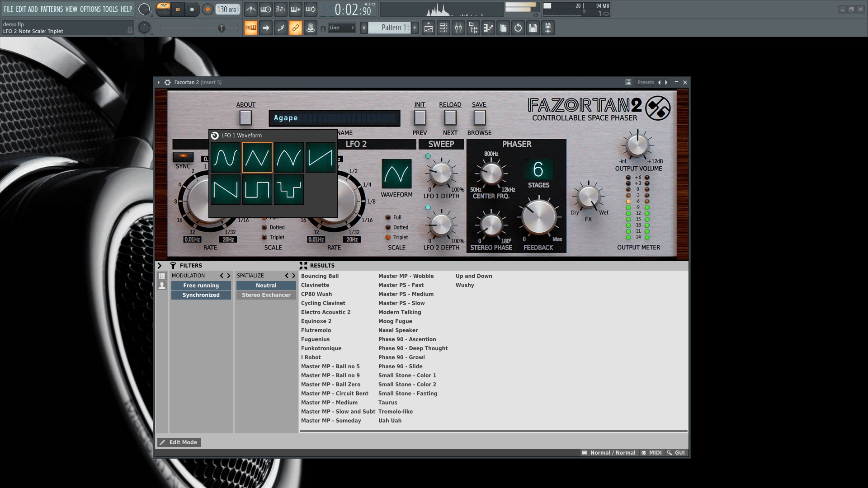Click the FEEDBACK knob
The image size is (868, 488).
(539, 217)
